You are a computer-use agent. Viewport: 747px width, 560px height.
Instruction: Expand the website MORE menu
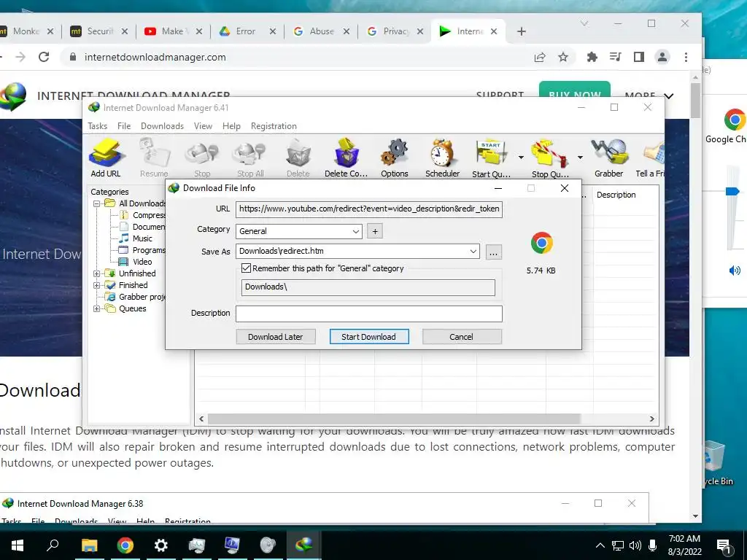(x=649, y=96)
